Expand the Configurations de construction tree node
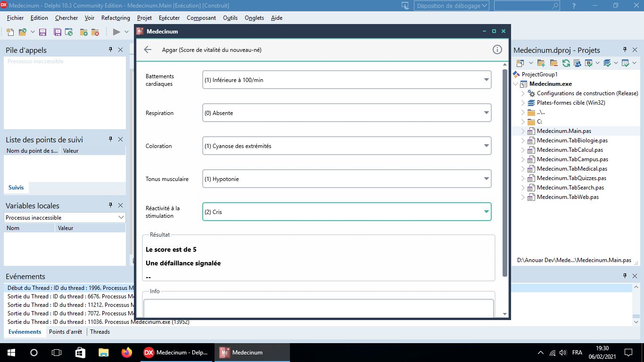The image size is (644, 362). coord(523,93)
